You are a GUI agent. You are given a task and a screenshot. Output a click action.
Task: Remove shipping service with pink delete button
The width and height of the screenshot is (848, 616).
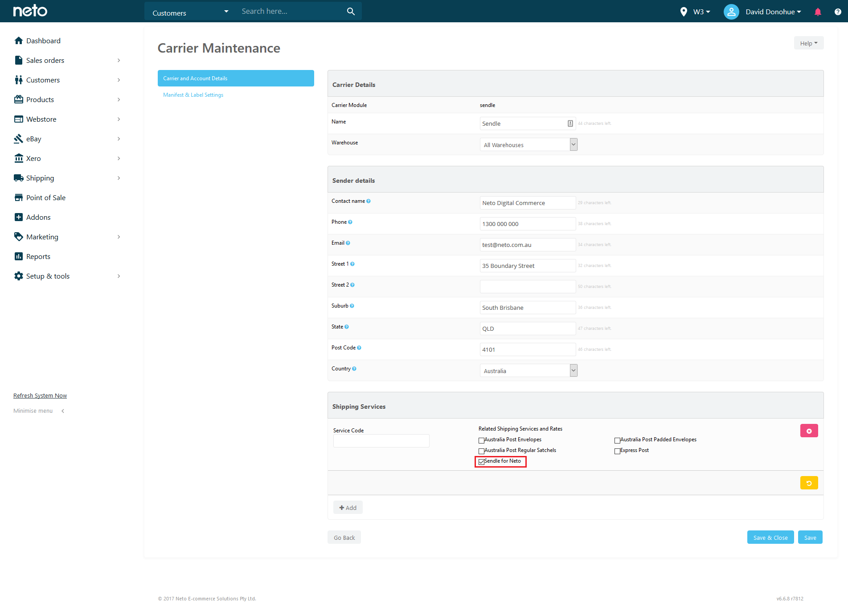pyautogui.click(x=809, y=431)
